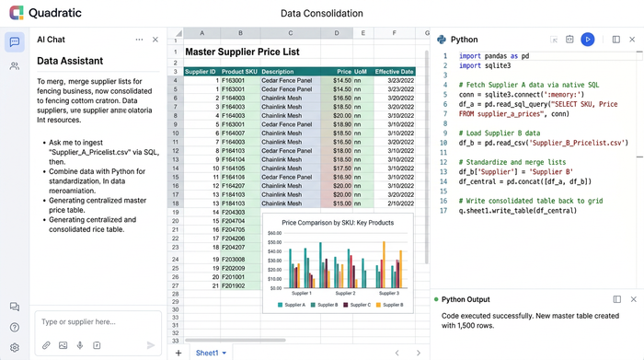Click the Master Supplier Price List title cell
644x360 pixels.
coord(242,52)
